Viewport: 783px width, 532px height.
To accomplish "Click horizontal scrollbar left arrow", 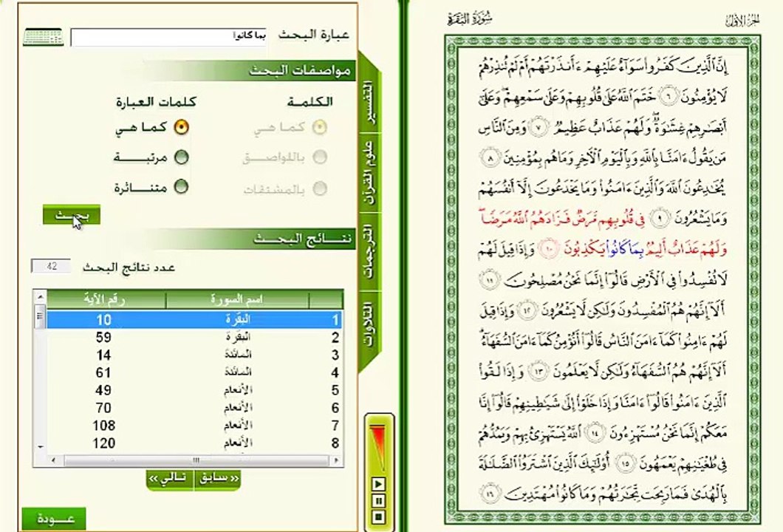I will (x=54, y=460).
